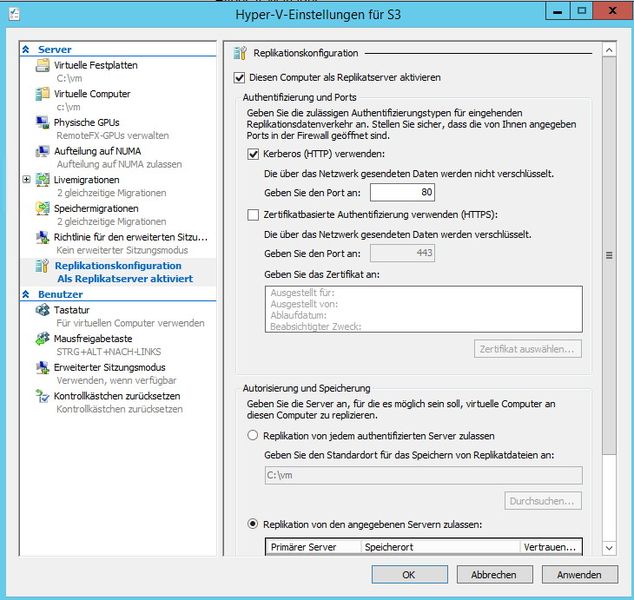Click the 'Für virtuellen Computer verwenden' subtext
The image size is (634, 600).
(131, 323)
